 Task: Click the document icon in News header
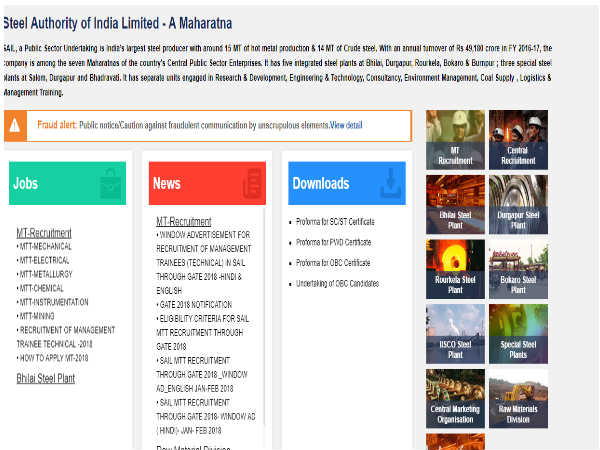click(252, 184)
